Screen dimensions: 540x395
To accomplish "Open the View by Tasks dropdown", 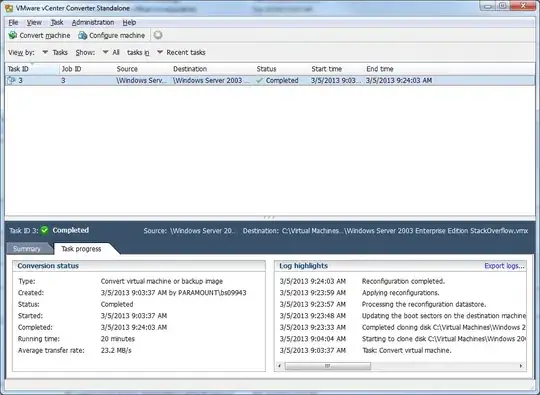I will click(x=45, y=52).
